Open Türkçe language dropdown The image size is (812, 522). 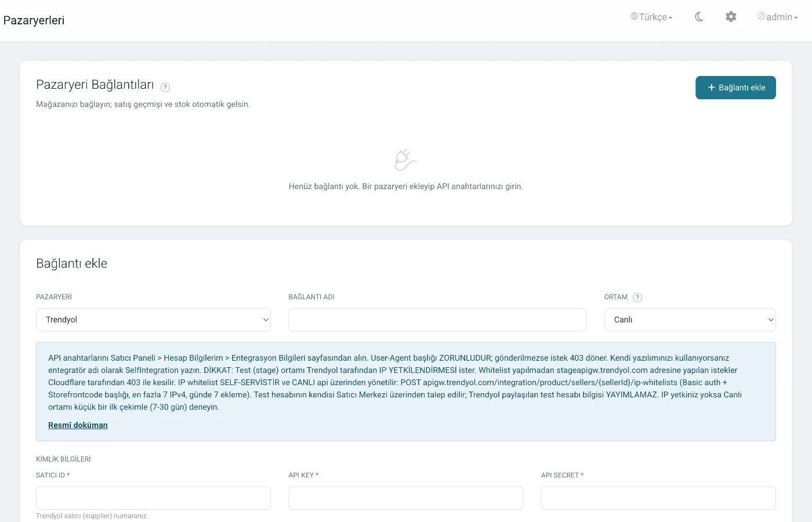pos(652,17)
